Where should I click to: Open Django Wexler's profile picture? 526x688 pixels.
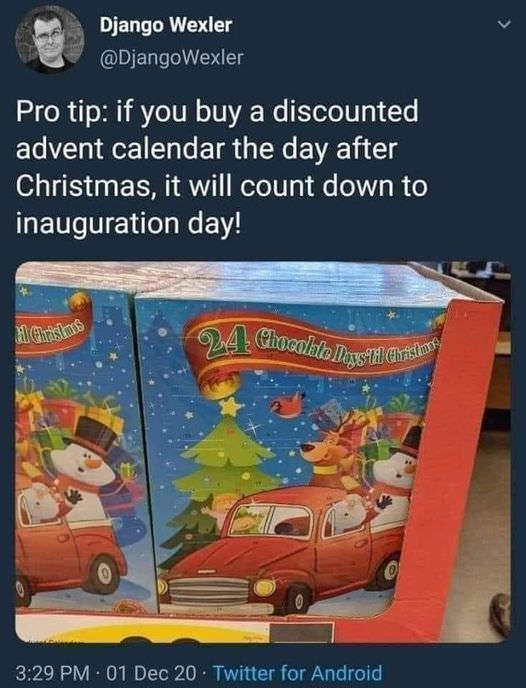(49, 39)
